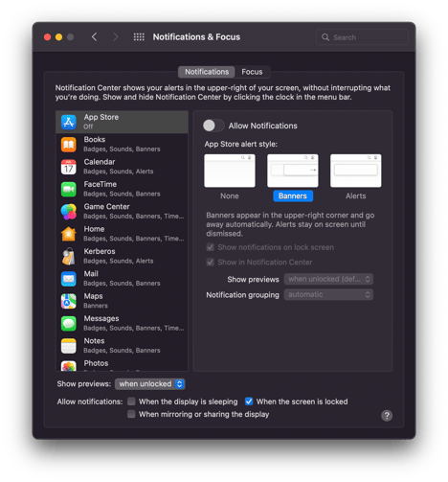
Task: Go back with the left chevron
Action: coord(94,37)
